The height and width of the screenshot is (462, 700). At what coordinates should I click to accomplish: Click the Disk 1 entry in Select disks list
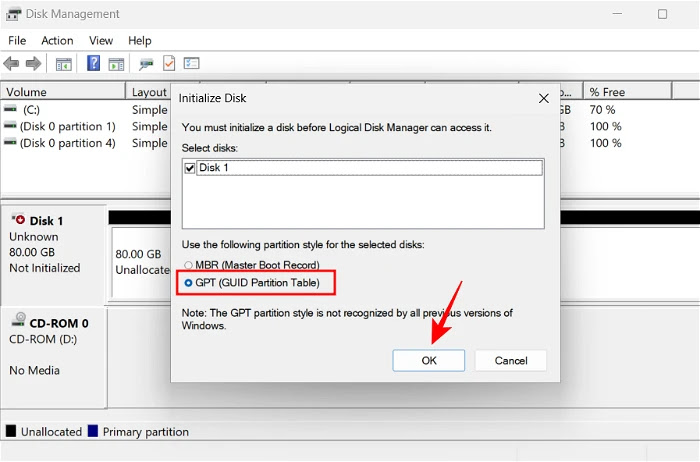(x=370, y=168)
